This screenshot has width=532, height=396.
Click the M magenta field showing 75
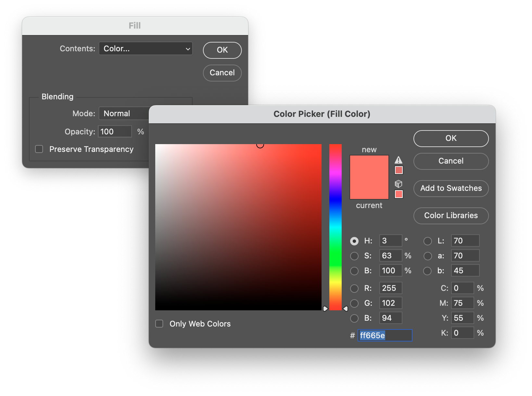462,303
